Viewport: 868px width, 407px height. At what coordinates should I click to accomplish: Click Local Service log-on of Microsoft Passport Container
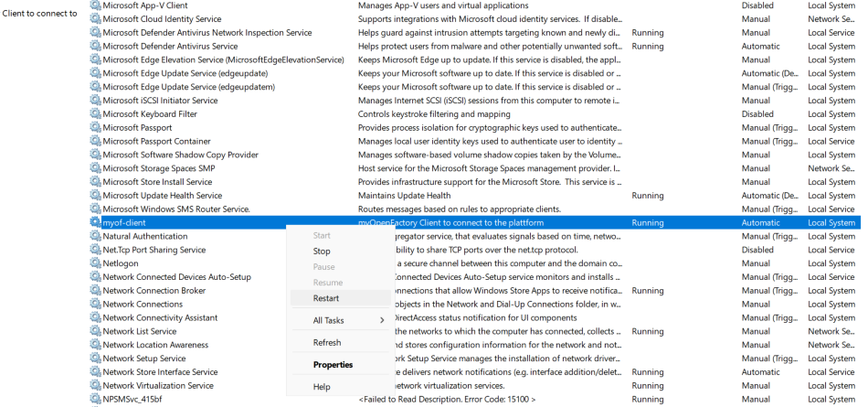pyautogui.click(x=831, y=142)
